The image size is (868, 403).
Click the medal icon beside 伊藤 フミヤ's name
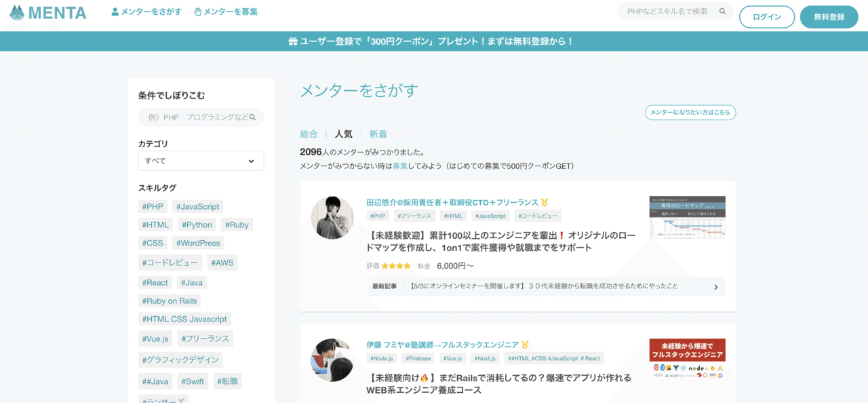point(525,345)
